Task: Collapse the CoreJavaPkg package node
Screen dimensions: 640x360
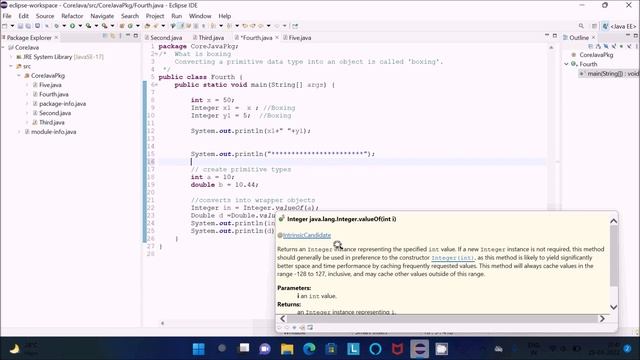Action: [19, 76]
